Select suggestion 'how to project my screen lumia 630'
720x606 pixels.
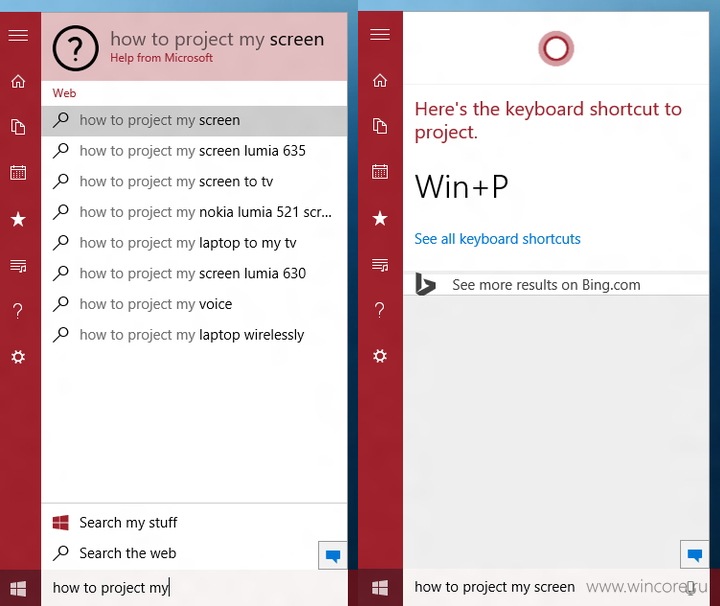click(194, 274)
